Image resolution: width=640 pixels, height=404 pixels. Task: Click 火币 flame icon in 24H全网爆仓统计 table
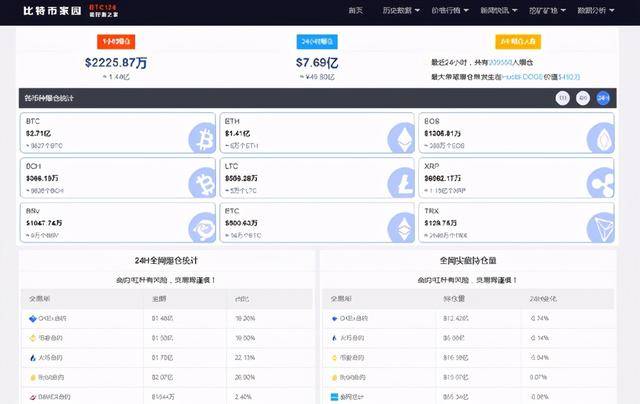33,357
